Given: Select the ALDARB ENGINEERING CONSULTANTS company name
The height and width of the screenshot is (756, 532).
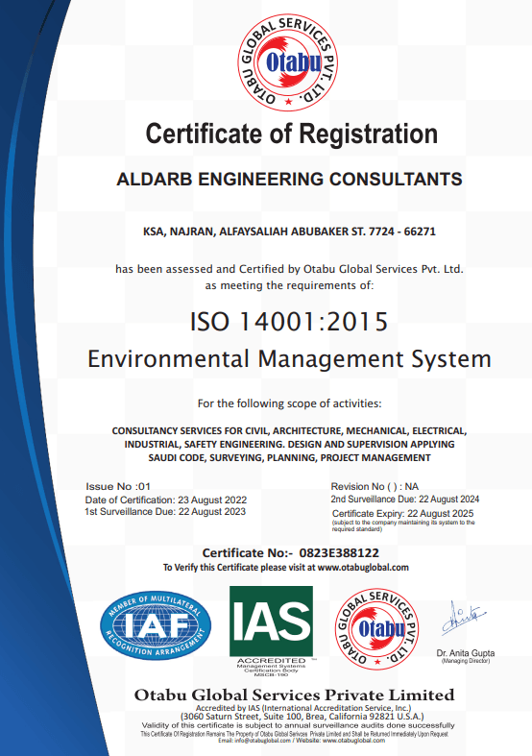Looking at the screenshot, I should point(289,179).
